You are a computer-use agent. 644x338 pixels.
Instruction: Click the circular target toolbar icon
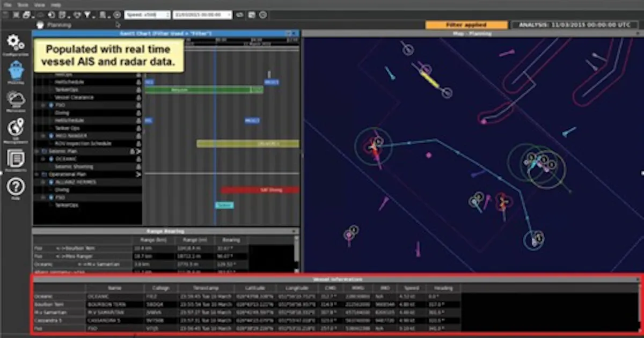[117, 14]
